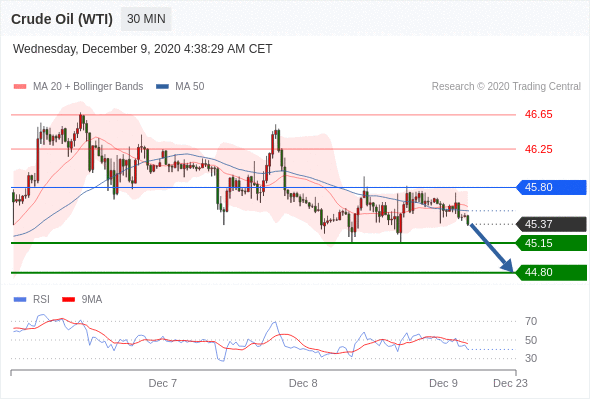Click the Dec 7 date axis label

click(x=163, y=383)
